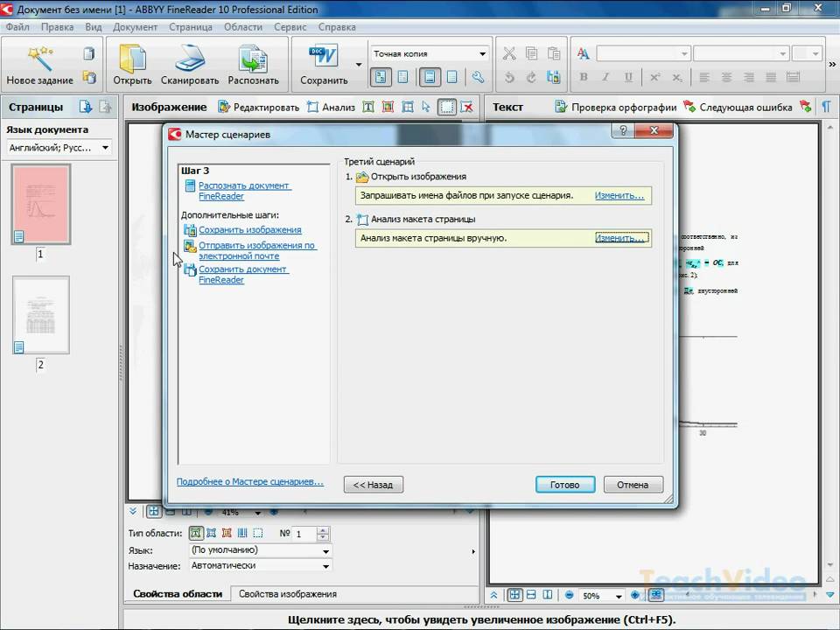Open the Файл menu
Image resolution: width=840 pixels, height=630 pixels.
[x=17, y=27]
